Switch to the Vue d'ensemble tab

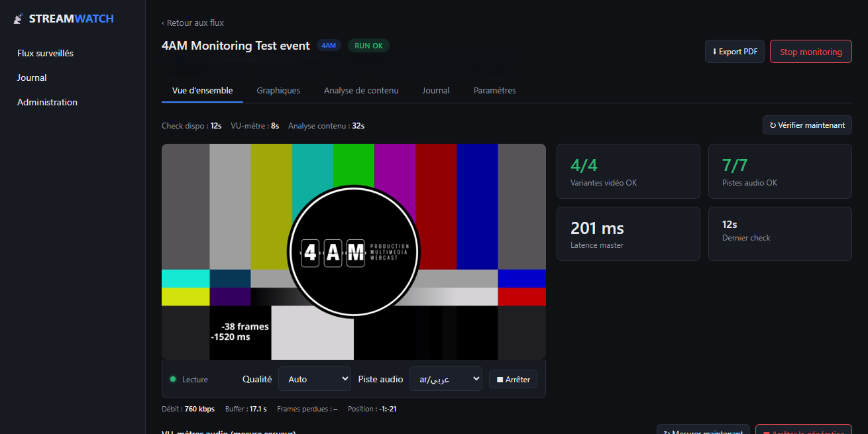tap(202, 90)
